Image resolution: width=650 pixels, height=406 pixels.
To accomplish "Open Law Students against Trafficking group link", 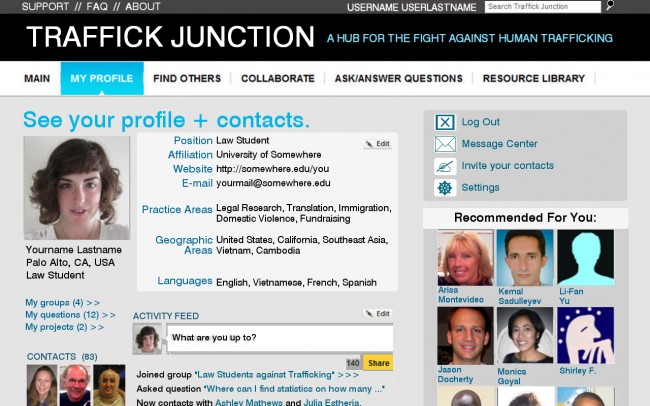I will pyautogui.click(x=265, y=375).
